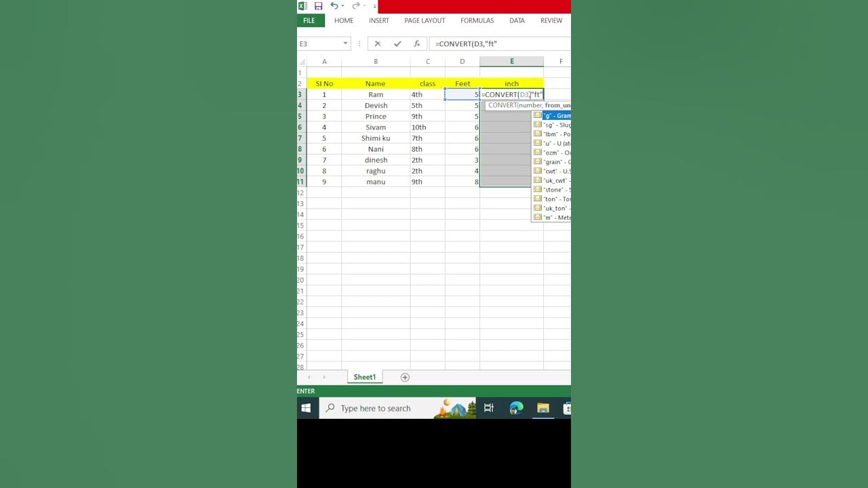The height and width of the screenshot is (488, 868).
Task: Select the "ozm" autocomplete option
Action: coord(551,152)
